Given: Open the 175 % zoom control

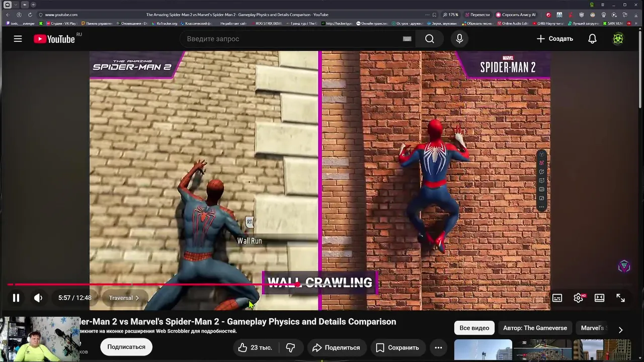Looking at the screenshot, I should 451,15.
